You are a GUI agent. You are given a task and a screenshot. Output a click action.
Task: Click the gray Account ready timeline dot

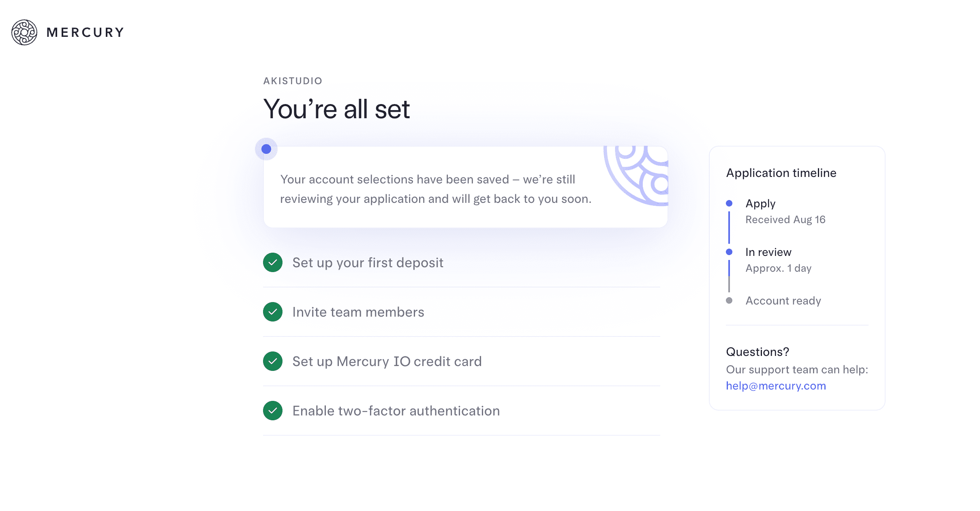click(x=729, y=300)
